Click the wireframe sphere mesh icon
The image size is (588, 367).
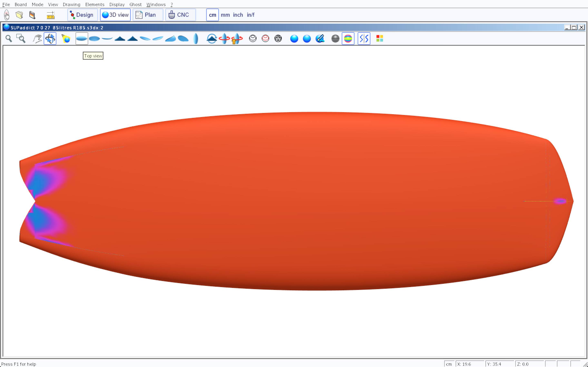click(278, 39)
